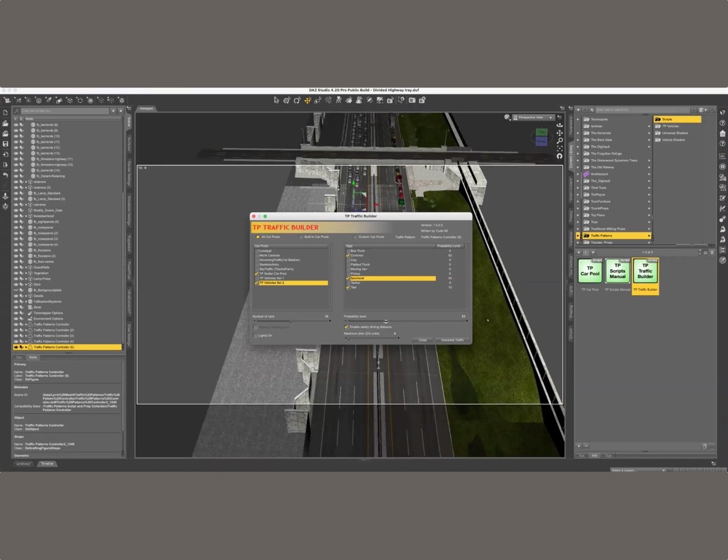Click the Probability level slider
The image size is (728, 560).
click(405, 321)
